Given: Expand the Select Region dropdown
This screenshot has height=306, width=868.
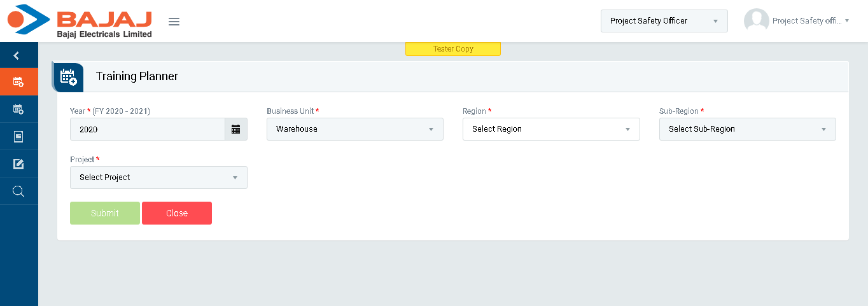Looking at the screenshot, I should pyautogui.click(x=550, y=129).
